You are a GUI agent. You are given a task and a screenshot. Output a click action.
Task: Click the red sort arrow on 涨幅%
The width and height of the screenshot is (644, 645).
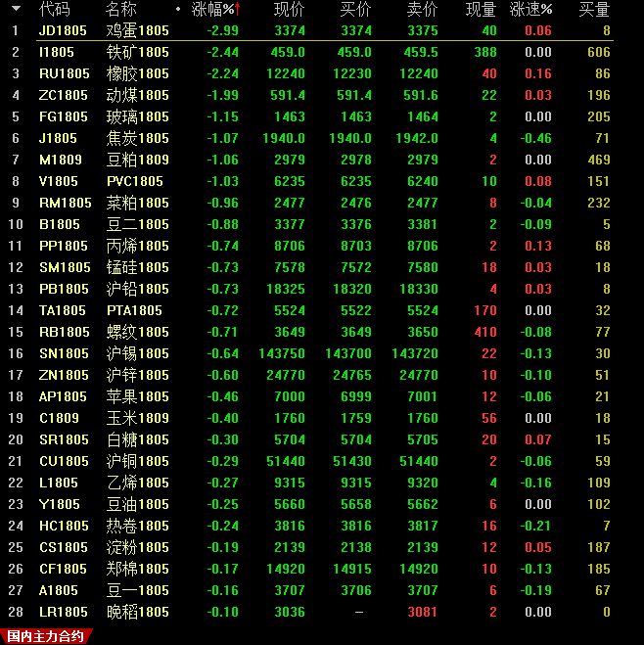tap(238, 10)
